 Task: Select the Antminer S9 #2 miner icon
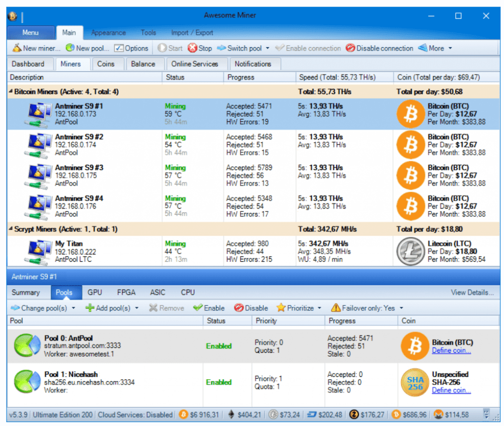(x=38, y=145)
